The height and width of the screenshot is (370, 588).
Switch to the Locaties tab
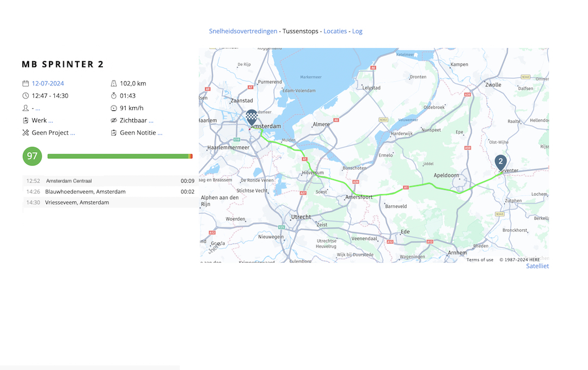(x=335, y=31)
